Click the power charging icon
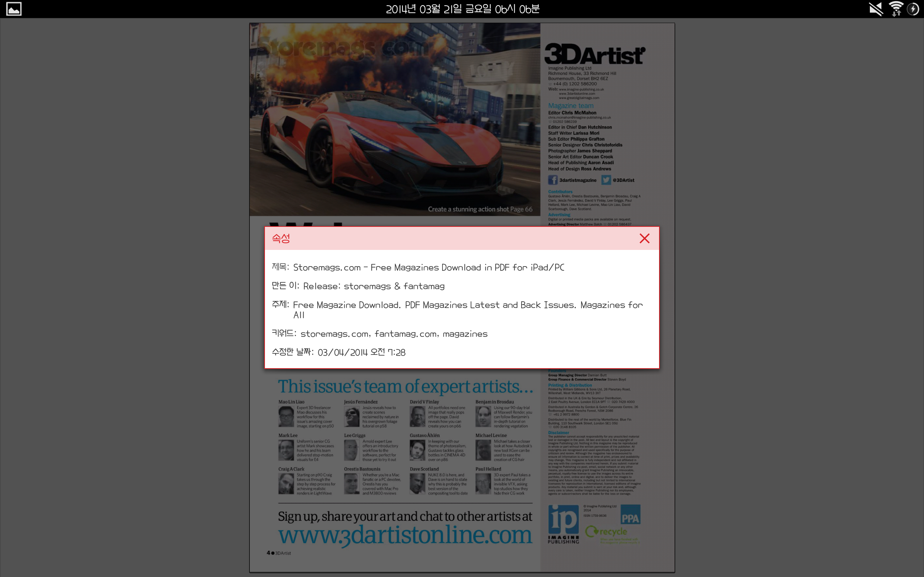Viewport: 924px width, 577px height. pyautogui.click(x=913, y=9)
